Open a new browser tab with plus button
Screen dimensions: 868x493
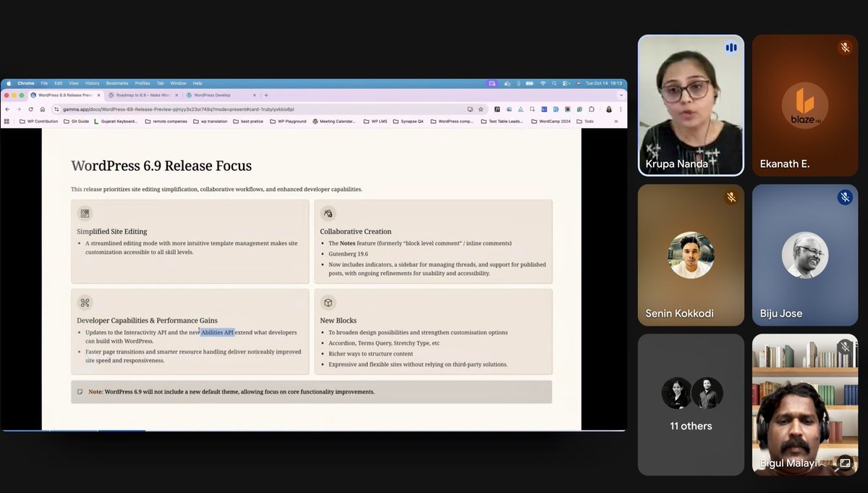pos(266,95)
